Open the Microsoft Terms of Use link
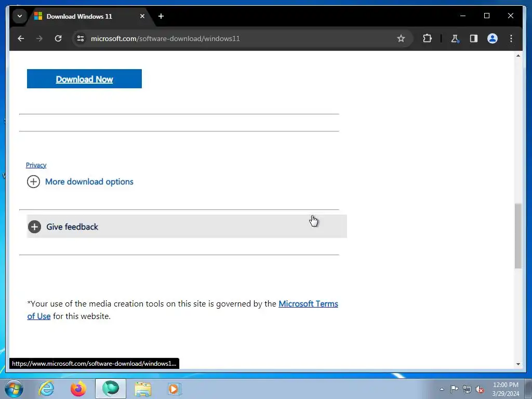Image resolution: width=532 pixels, height=399 pixels. point(308,303)
